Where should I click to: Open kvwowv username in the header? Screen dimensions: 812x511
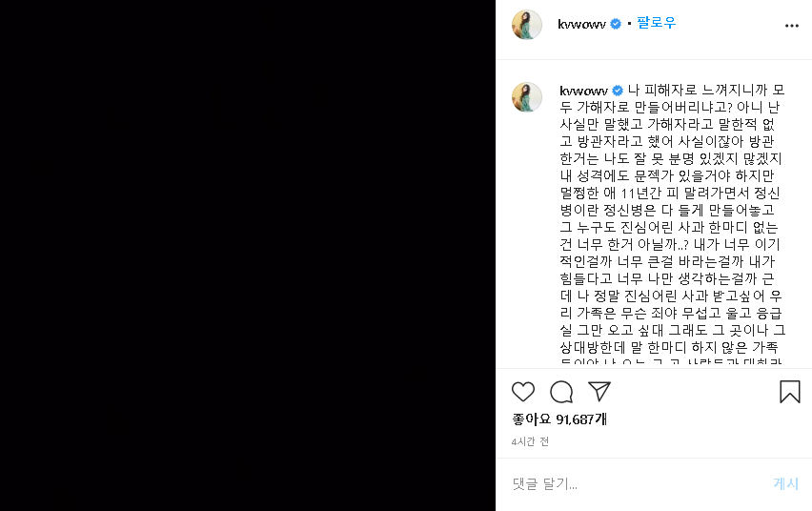(581, 24)
